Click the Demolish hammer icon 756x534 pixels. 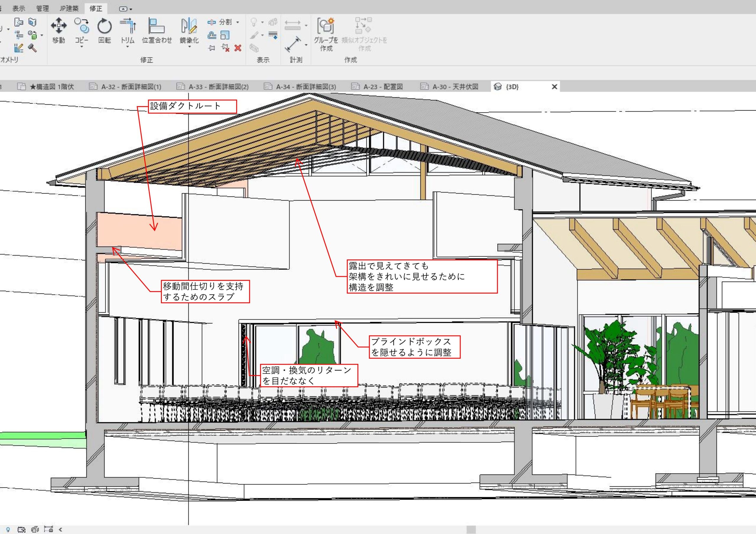32,48
